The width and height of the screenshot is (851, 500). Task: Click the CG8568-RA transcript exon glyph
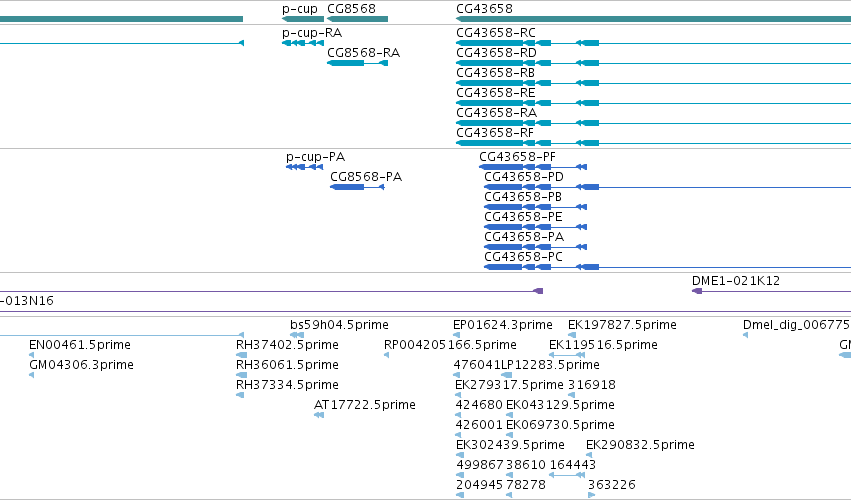point(346,63)
